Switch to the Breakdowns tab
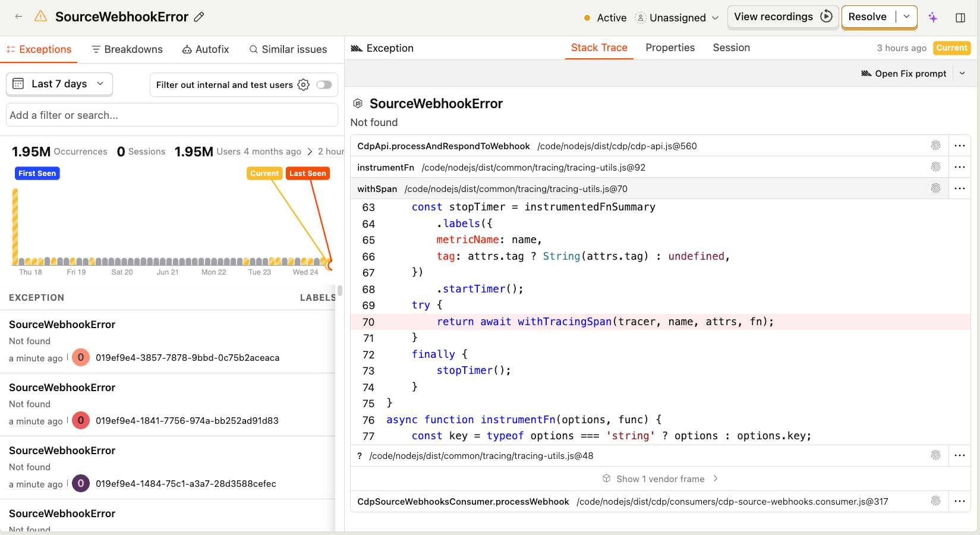980x535 pixels. click(127, 49)
